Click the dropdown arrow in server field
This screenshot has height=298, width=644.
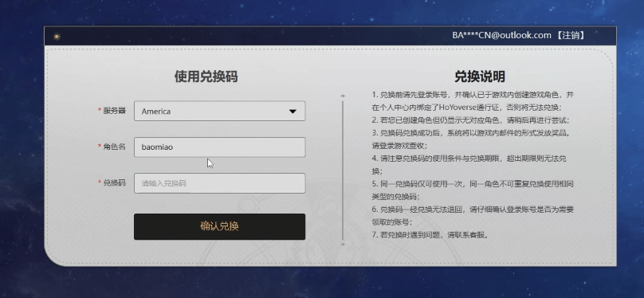tap(293, 112)
